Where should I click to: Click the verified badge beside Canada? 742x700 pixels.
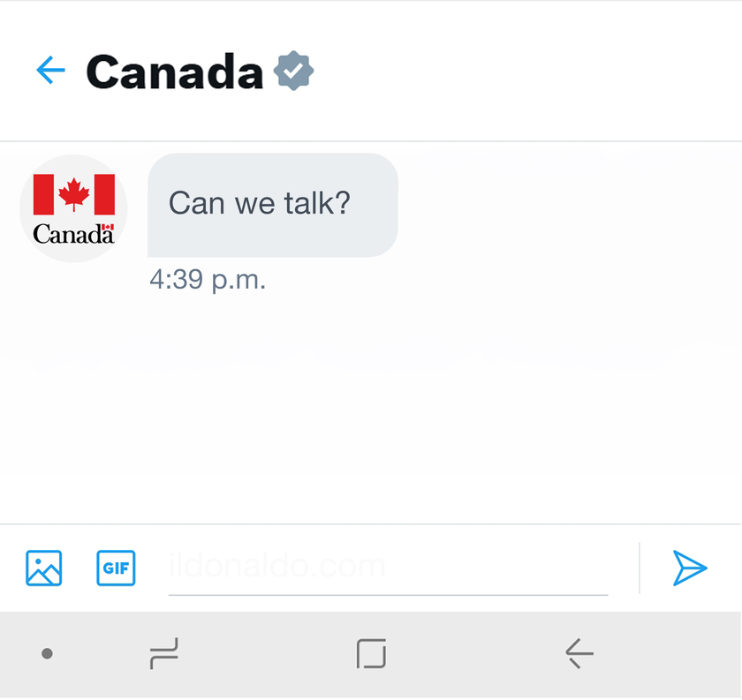[293, 72]
